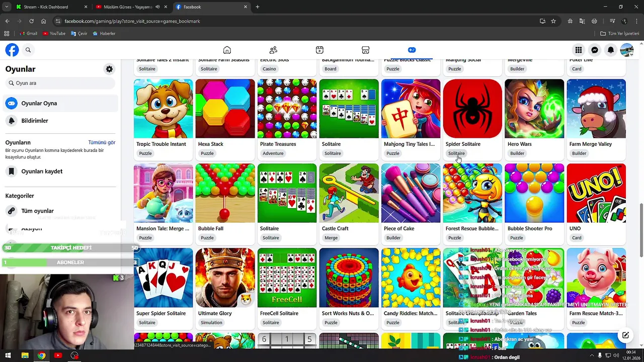Open the Marketplace icon
The height and width of the screenshot is (362, 644).
pos(366,50)
